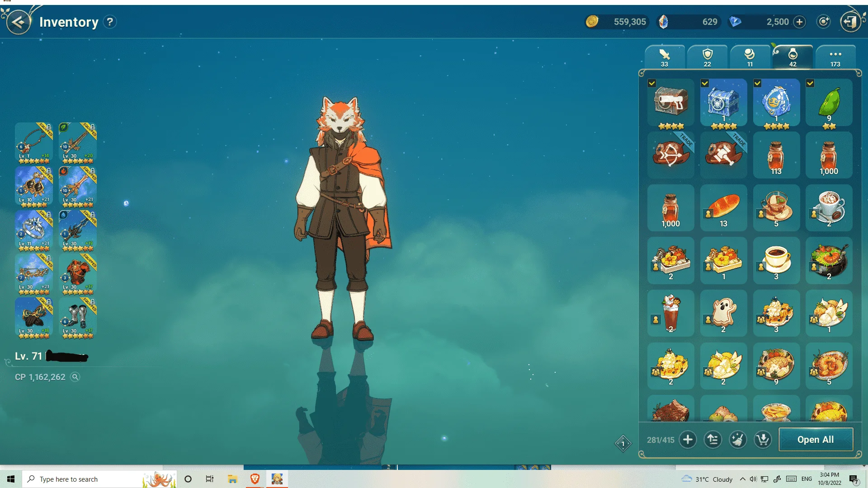The height and width of the screenshot is (488, 868).
Task: Select the whipped cream hot chocolate item
Action: click(829, 208)
